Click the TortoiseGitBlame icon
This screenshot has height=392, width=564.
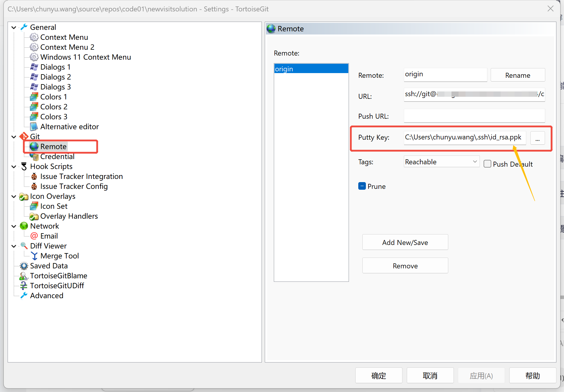point(24,276)
